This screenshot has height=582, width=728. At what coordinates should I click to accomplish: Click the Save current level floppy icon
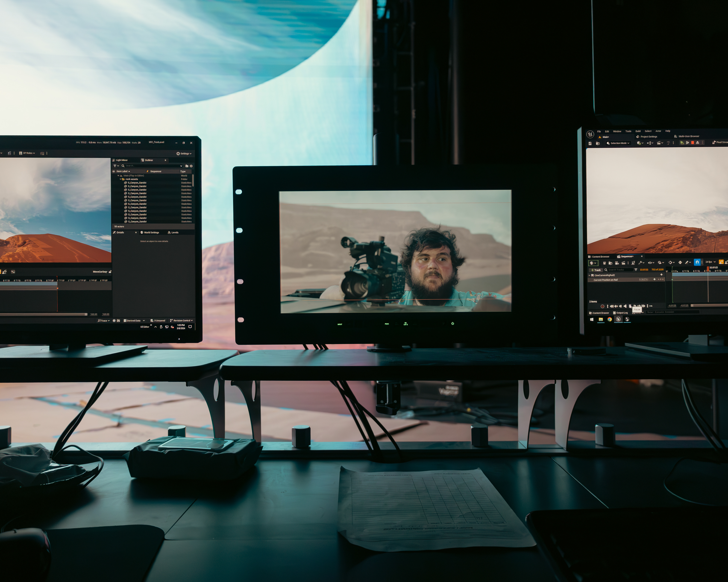pos(590,143)
